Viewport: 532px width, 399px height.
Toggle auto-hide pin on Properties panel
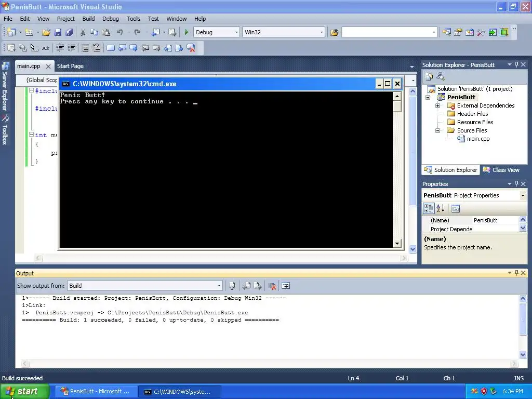tap(516, 183)
